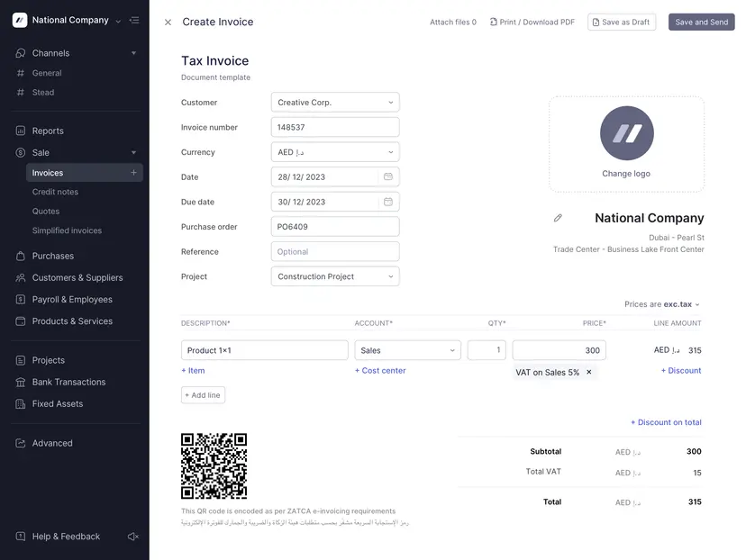Open the Currency dropdown showing AED

[335, 152]
